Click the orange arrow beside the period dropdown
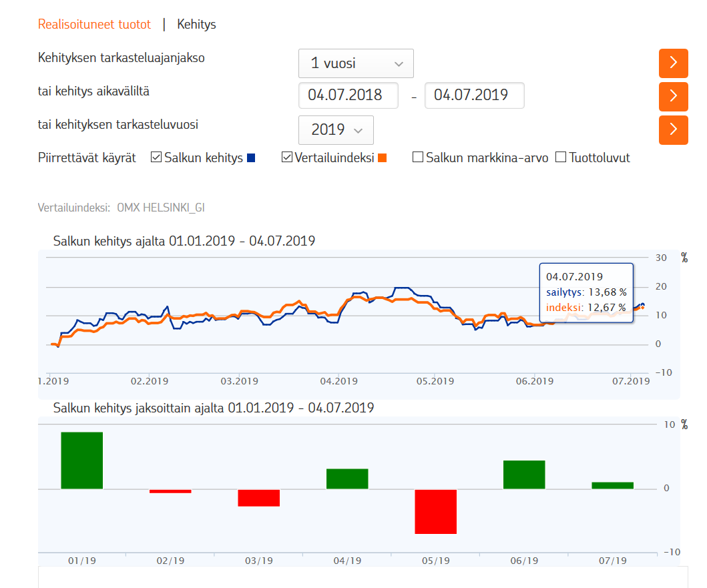The height and width of the screenshot is (588, 707). (x=673, y=63)
